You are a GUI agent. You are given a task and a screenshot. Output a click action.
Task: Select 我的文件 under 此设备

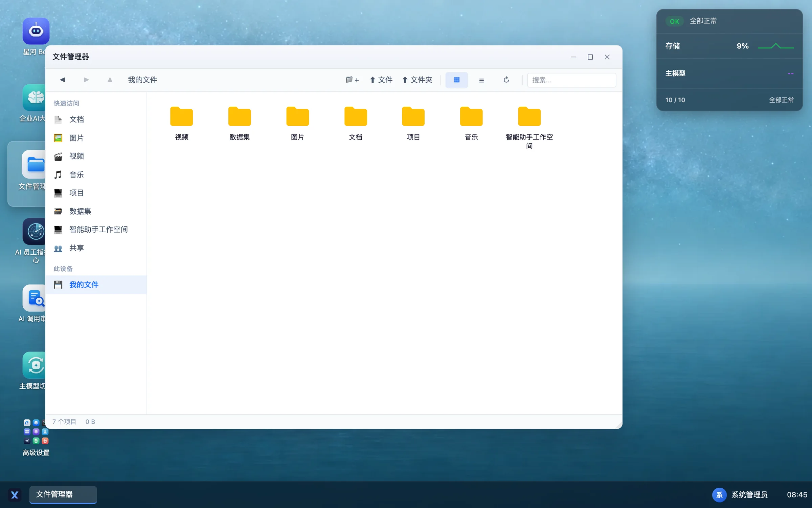pyautogui.click(x=96, y=285)
